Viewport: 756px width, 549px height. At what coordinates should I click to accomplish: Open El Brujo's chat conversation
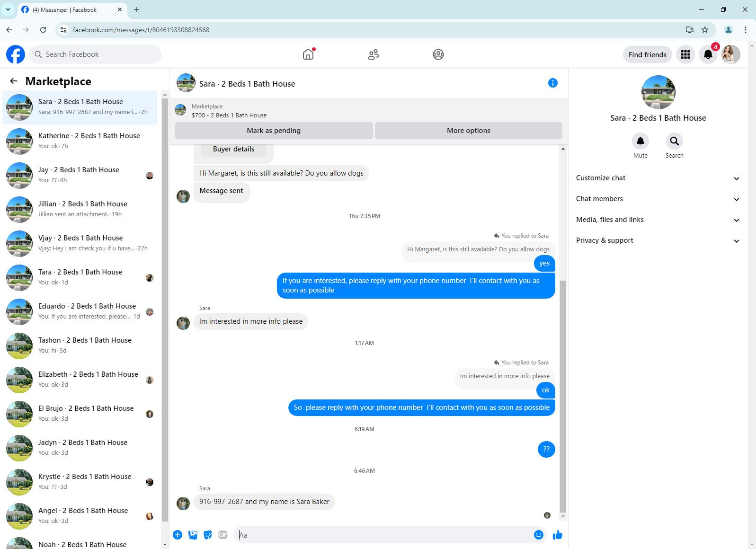(80, 414)
